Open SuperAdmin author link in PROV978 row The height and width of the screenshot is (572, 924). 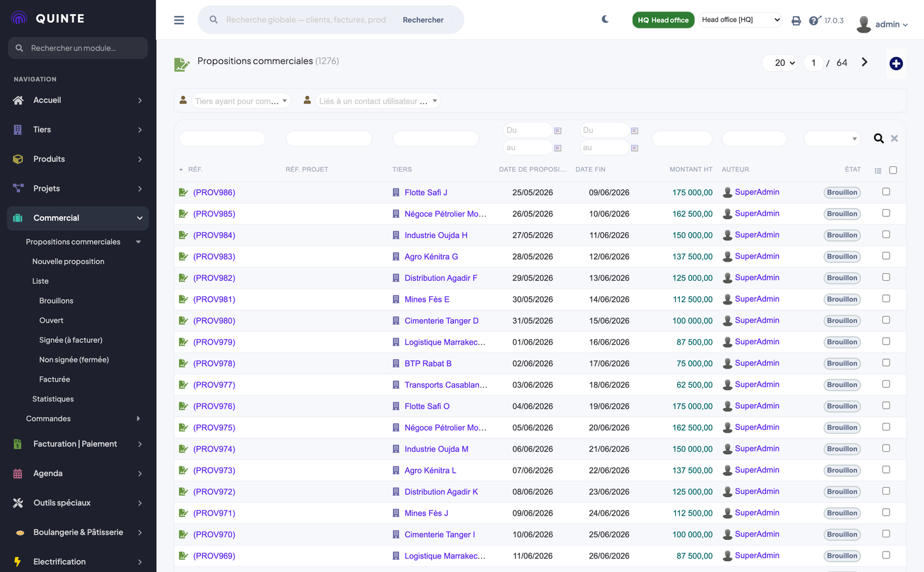[757, 363]
